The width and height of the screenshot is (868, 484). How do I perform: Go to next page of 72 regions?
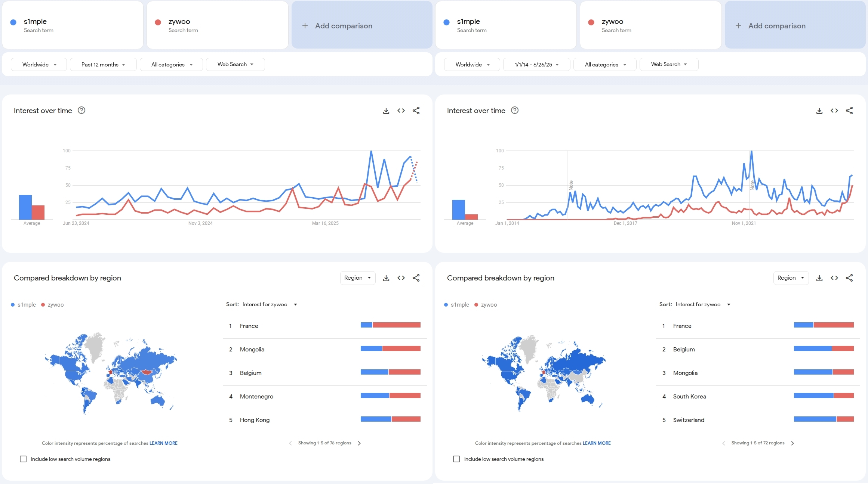792,443
